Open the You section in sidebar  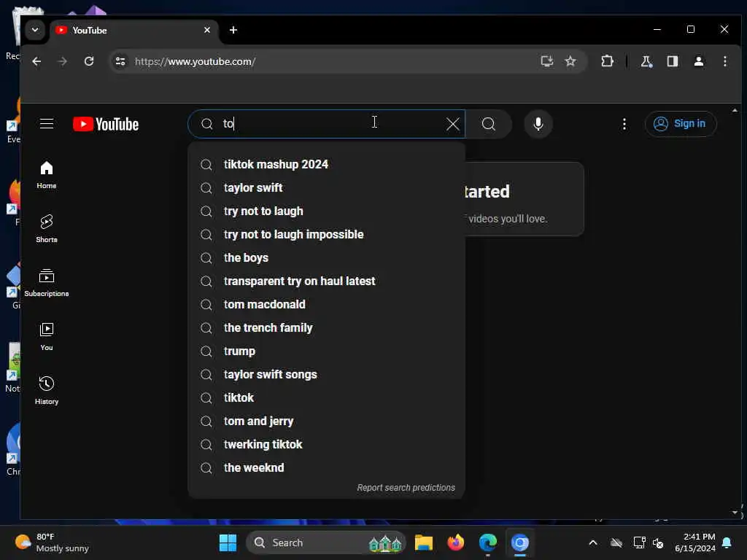pyautogui.click(x=47, y=337)
